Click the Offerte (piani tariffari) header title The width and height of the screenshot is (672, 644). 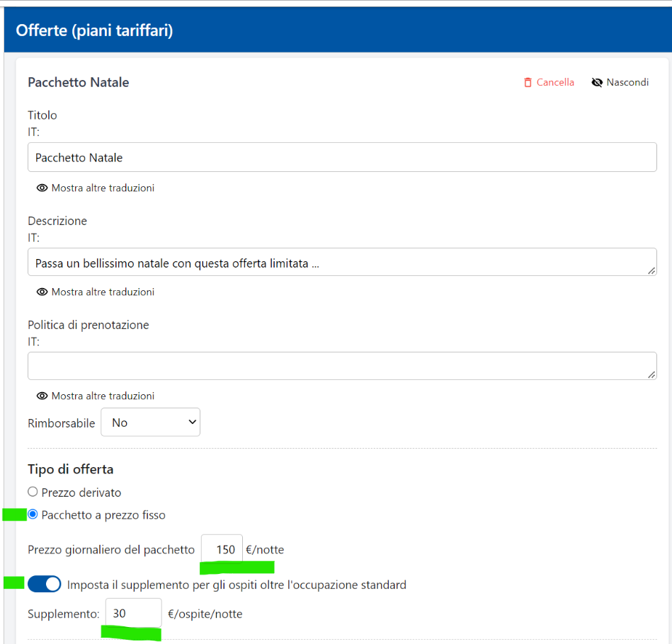point(94,30)
